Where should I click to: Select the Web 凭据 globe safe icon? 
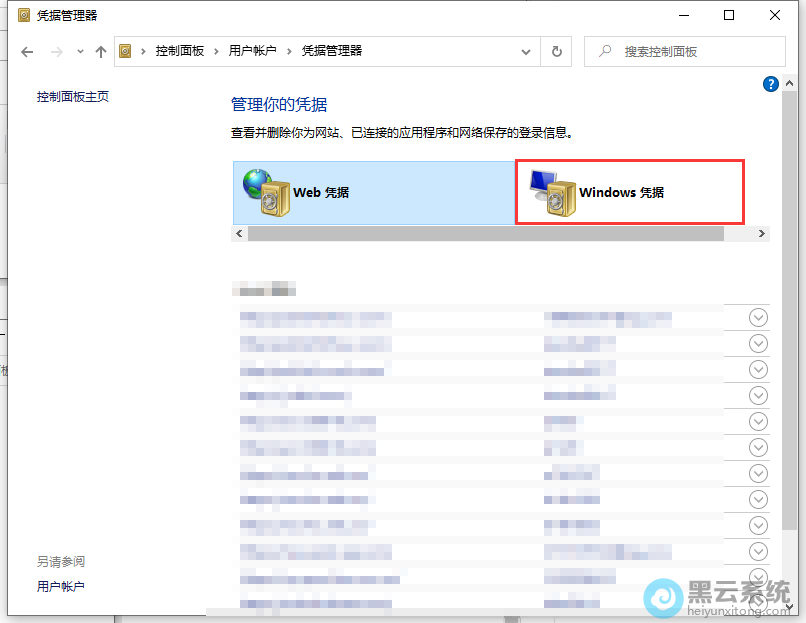click(262, 192)
